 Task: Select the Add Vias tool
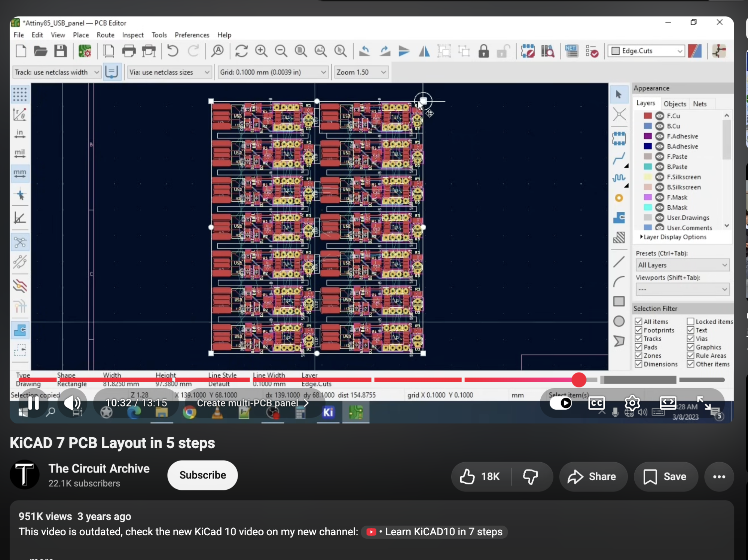pos(619,198)
